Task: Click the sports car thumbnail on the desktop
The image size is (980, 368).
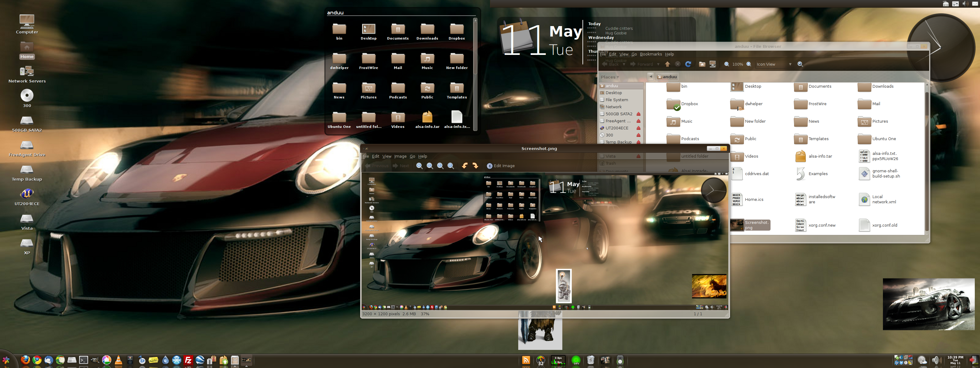Action: pyautogui.click(x=929, y=304)
